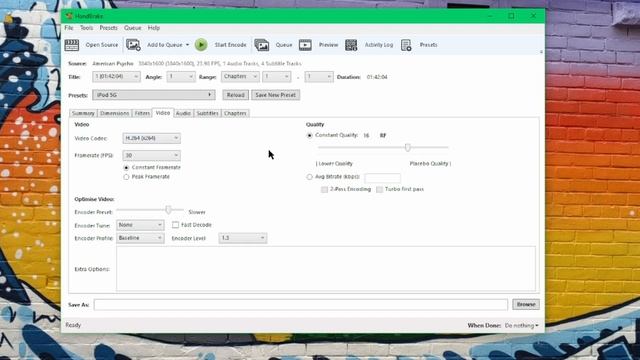Click the Reload button
This screenshot has height=360, width=640.
coord(236,95)
